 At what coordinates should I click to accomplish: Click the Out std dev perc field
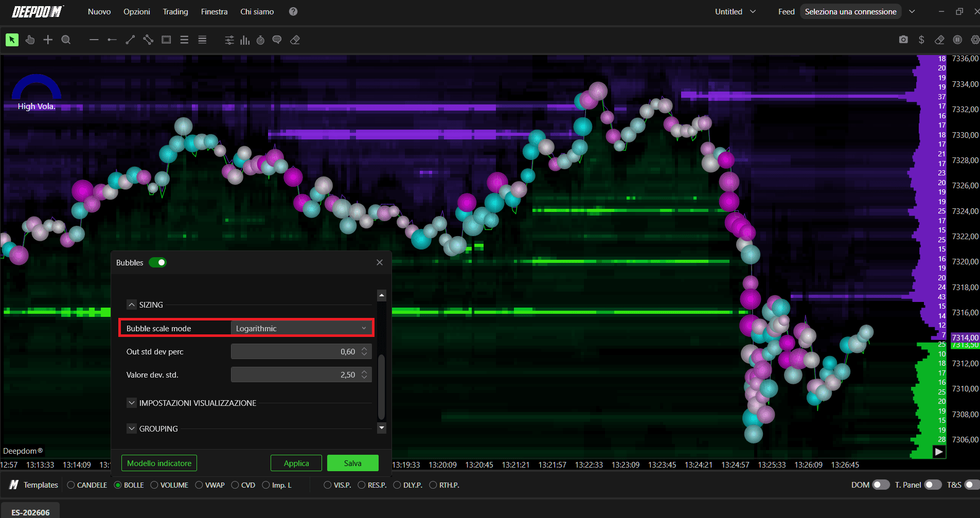tap(301, 351)
